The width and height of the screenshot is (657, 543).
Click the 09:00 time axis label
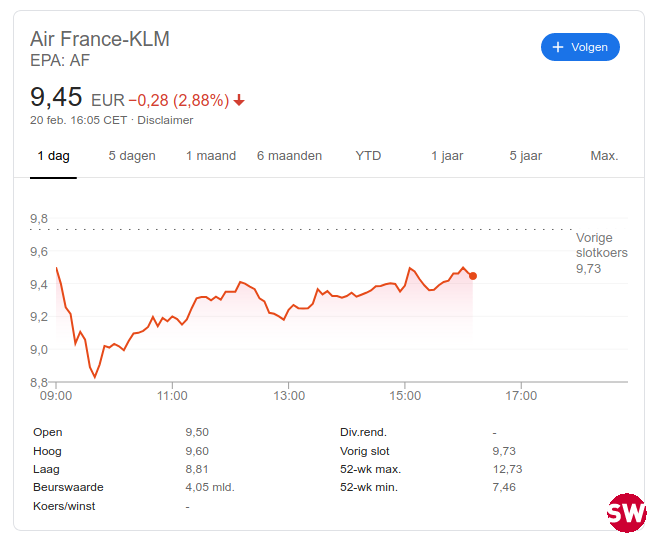click(56, 396)
